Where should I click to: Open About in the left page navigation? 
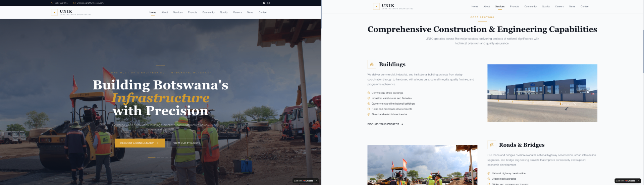click(x=164, y=12)
